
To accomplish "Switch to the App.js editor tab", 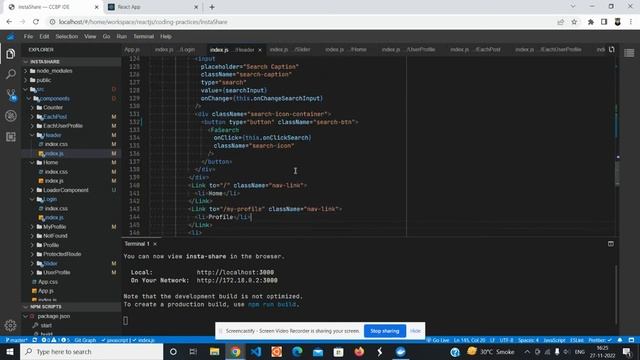I will point(132,49).
